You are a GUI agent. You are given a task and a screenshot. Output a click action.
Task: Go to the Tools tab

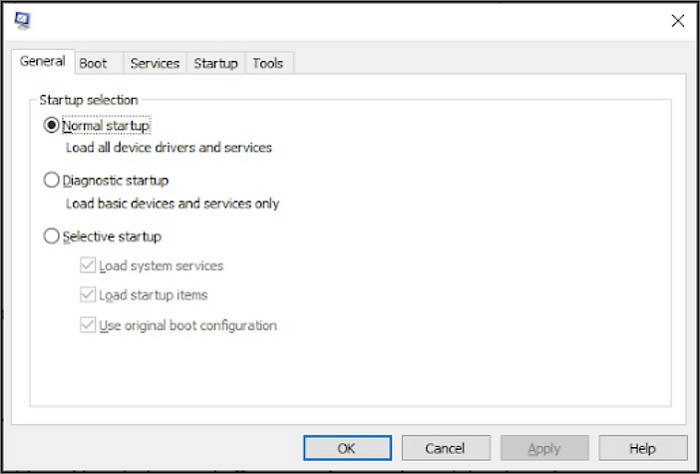click(268, 63)
